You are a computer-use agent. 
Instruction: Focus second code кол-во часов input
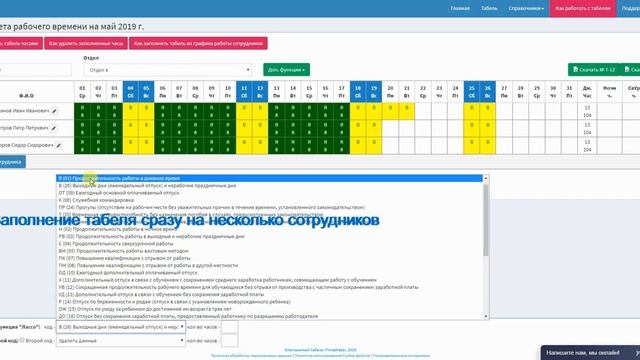click(x=229, y=340)
